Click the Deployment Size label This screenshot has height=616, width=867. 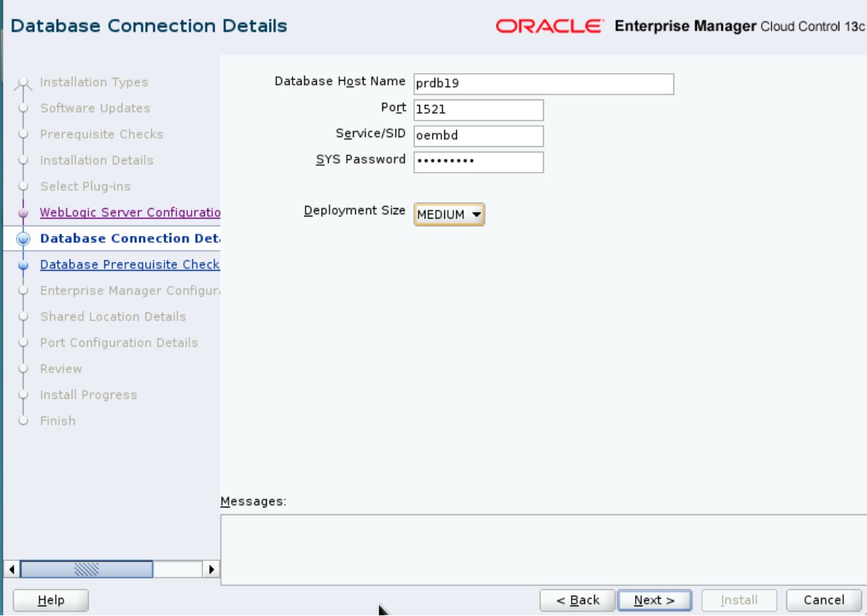(354, 210)
